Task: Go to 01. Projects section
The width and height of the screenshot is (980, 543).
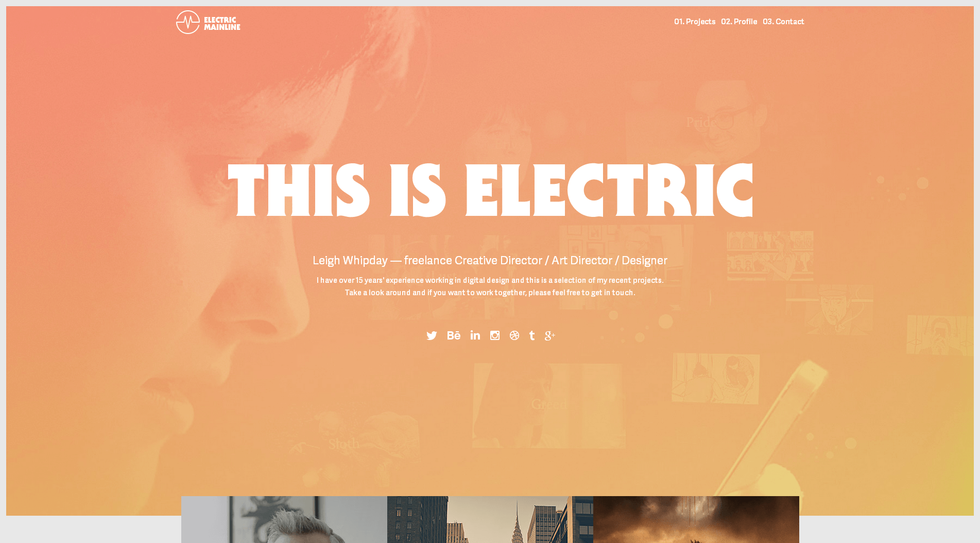Action: 695,22
